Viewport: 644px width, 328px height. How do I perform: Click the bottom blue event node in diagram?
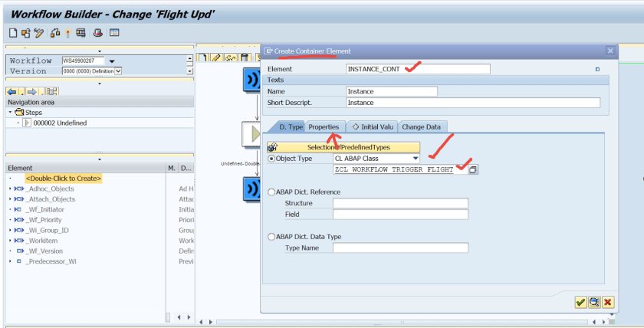pyautogui.click(x=251, y=189)
